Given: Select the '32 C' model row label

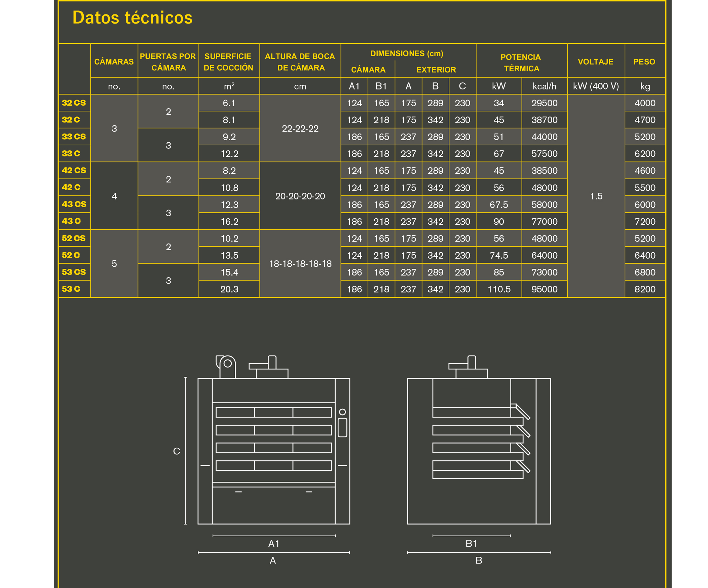Looking at the screenshot, I should pos(71,120).
